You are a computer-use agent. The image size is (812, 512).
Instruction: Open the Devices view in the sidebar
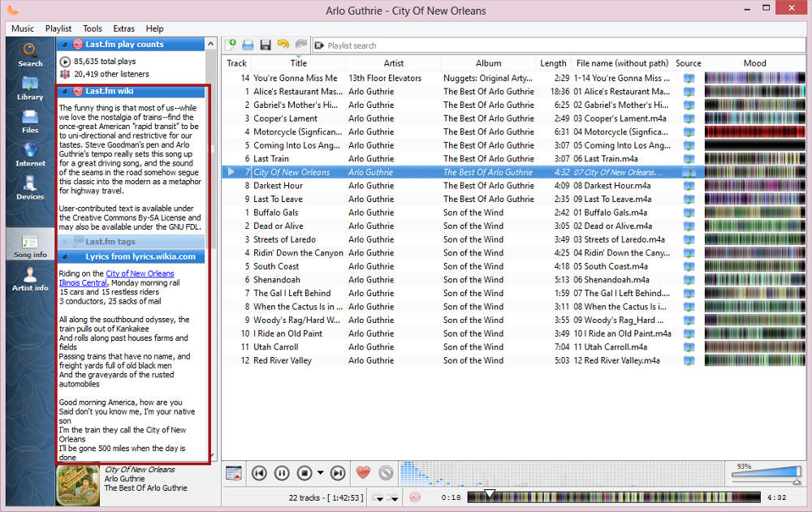30,188
